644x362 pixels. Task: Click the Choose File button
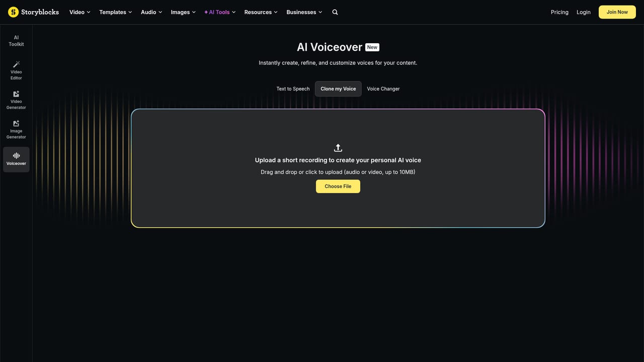click(x=338, y=187)
